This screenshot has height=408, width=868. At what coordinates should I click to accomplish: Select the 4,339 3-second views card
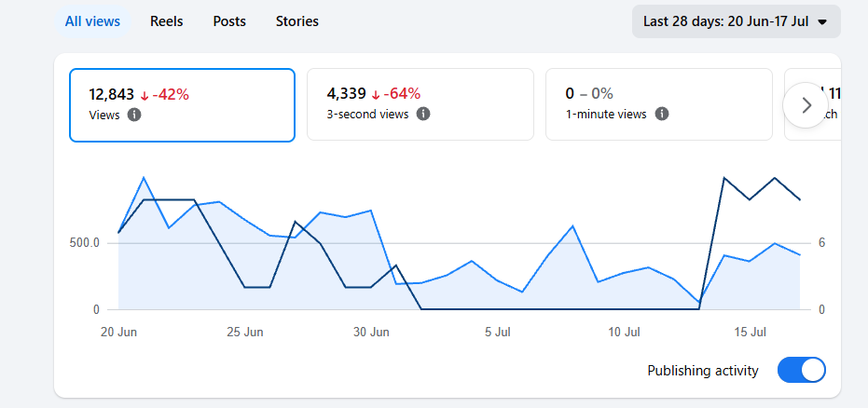click(420, 104)
